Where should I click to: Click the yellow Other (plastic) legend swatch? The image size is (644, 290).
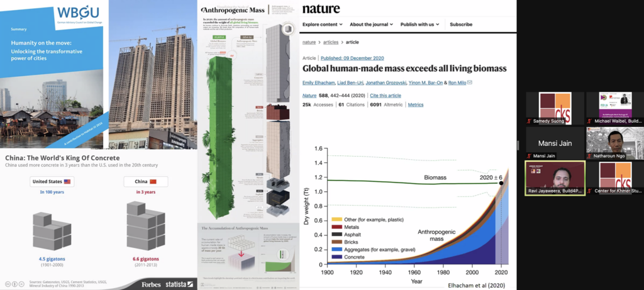[337, 220]
